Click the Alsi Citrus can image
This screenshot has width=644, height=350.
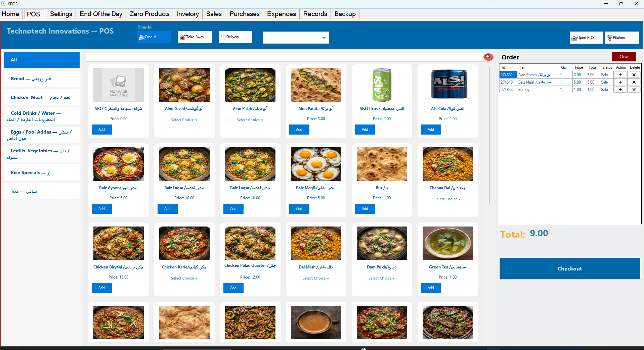click(x=382, y=85)
